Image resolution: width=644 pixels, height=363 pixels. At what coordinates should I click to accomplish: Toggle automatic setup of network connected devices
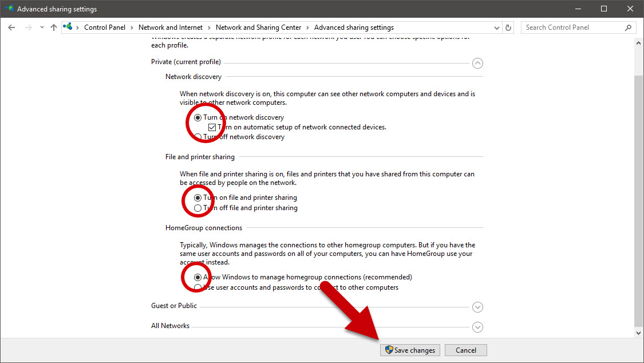tap(212, 127)
